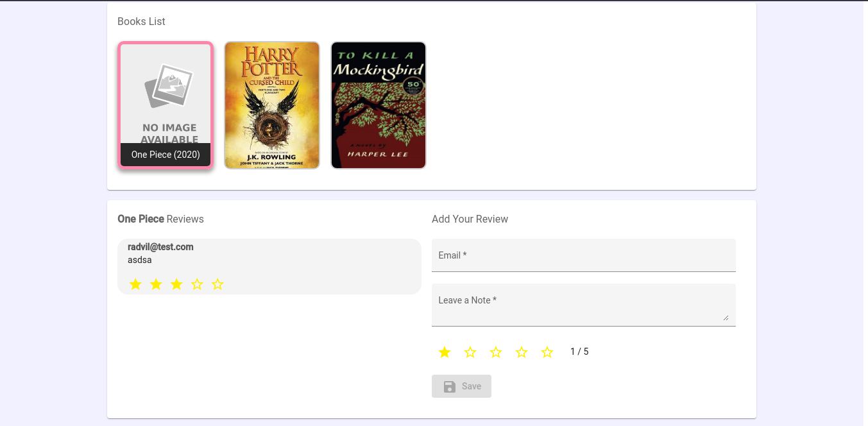
Task: Focus the Leave a Note text area
Action: [584, 305]
